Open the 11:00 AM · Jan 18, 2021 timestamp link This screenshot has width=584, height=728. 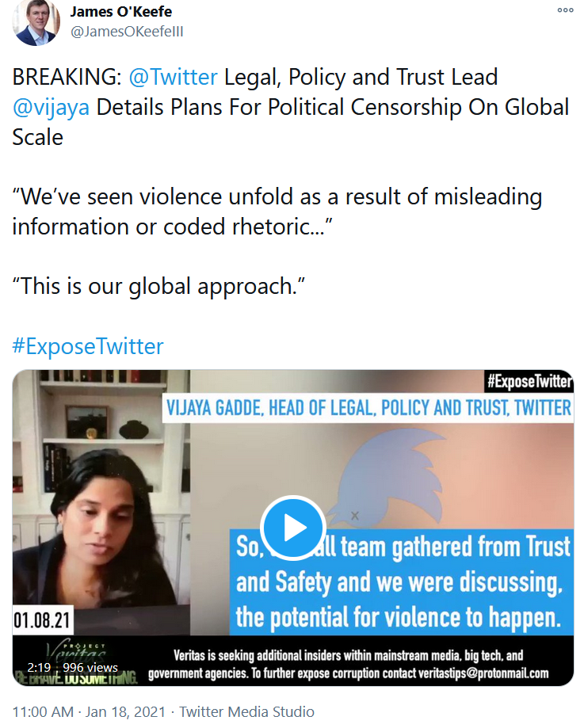click(89, 712)
